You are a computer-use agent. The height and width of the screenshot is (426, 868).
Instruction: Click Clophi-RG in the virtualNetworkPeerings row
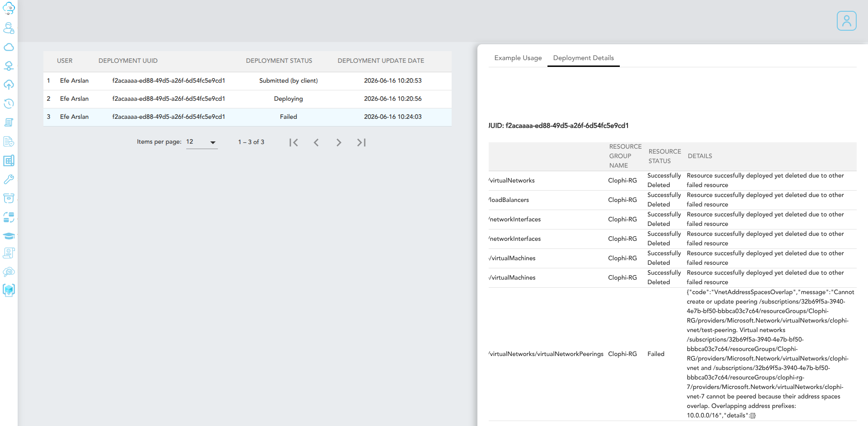coord(623,354)
